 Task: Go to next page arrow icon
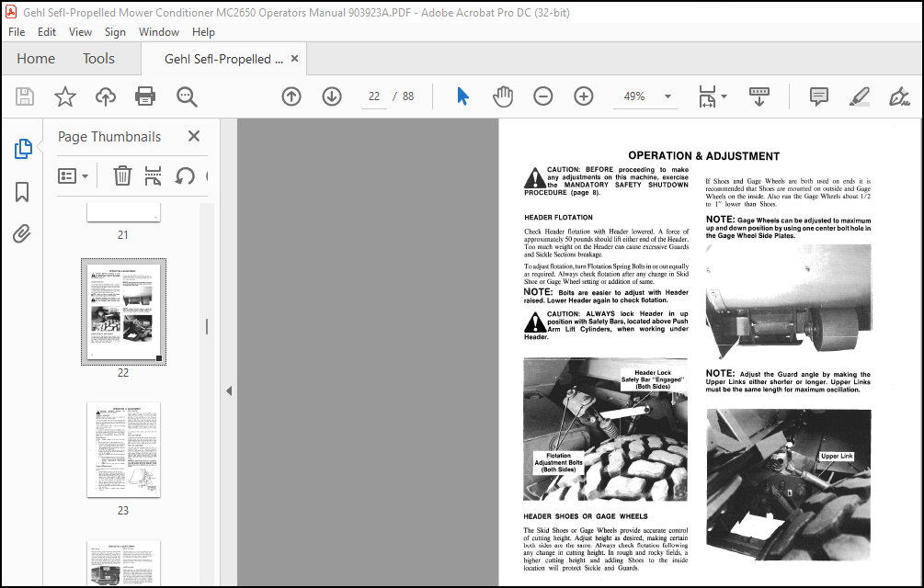click(x=332, y=96)
